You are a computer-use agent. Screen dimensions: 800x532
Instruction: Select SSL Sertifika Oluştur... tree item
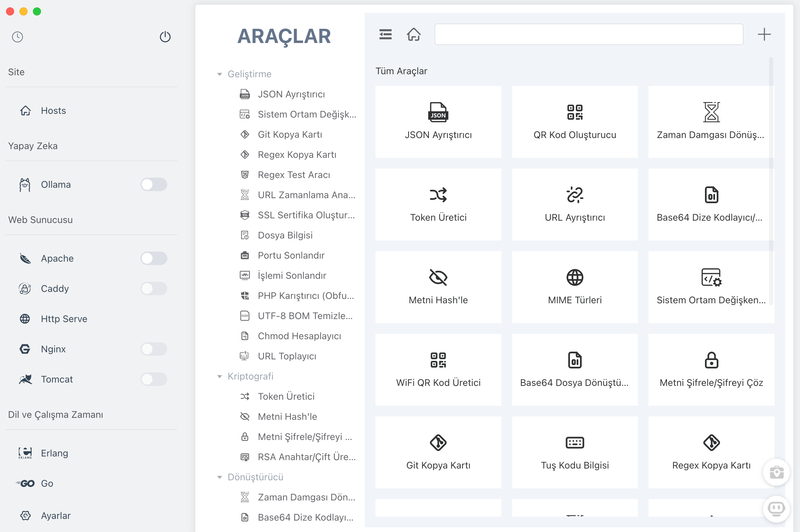(x=297, y=215)
